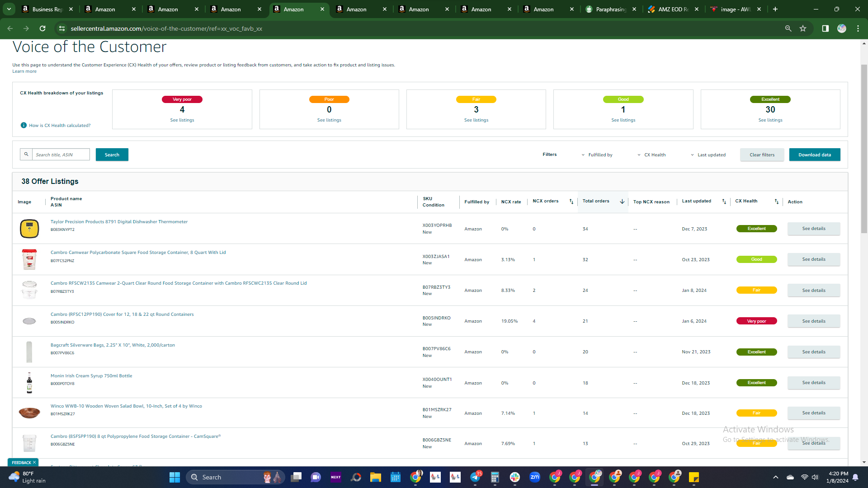This screenshot has width=868, height=488.
Task: Click the info icon beside CX Health calculated
Action: tap(24, 125)
